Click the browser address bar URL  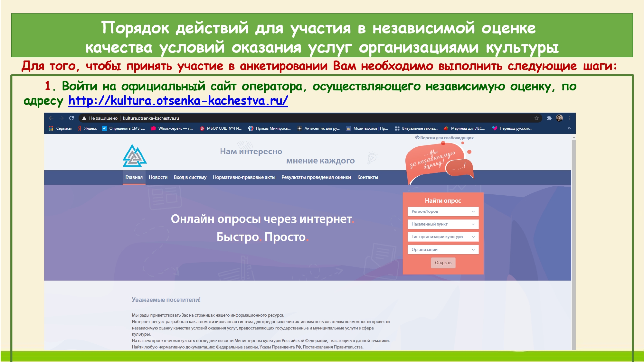pyautogui.click(x=151, y=118)
